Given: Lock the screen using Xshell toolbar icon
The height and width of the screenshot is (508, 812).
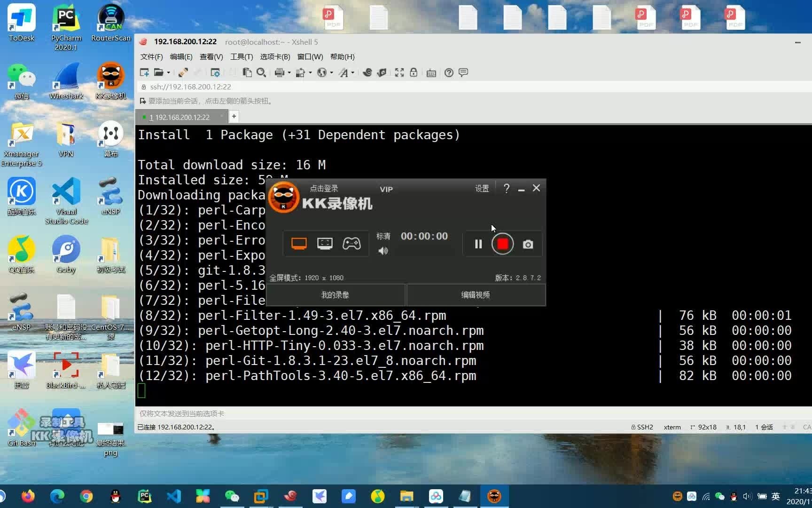Looking at the screenshot, I should coord(413,72).
